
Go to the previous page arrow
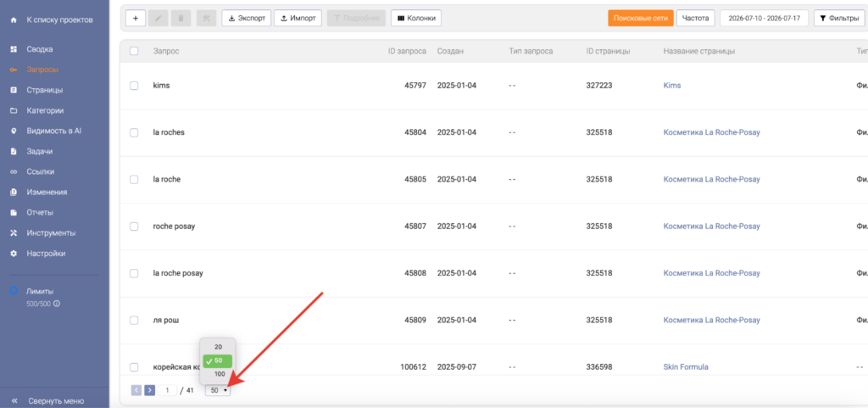(x=136, y=390)
